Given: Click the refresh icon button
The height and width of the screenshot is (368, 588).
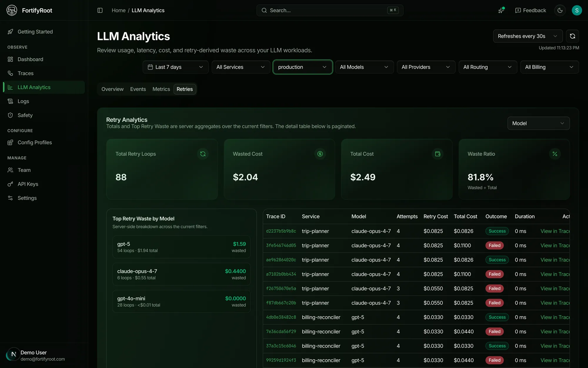Looking at the screenshot, I should coord(572,36).
